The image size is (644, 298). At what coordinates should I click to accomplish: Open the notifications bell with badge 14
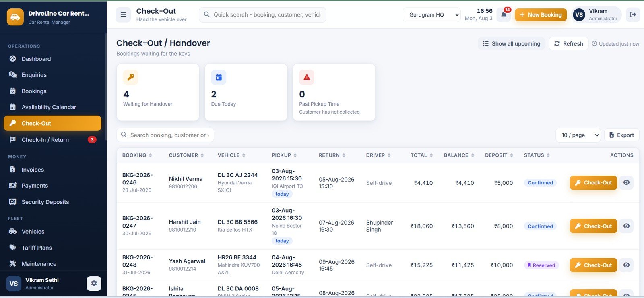pos(504,14)
